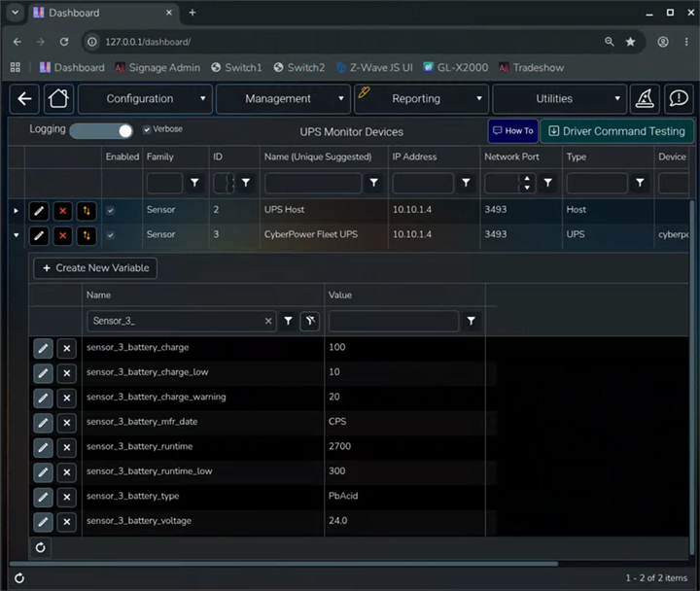Click the horizontal scrollbar of the grid
This screenshot has height=591, width=700.
pos(284,564)
